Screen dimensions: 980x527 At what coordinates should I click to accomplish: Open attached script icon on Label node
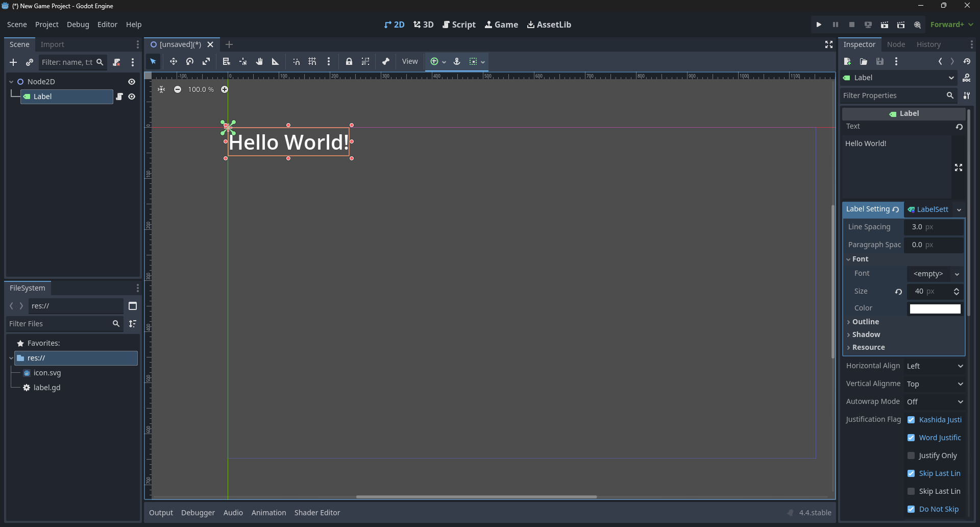point(119,97)
